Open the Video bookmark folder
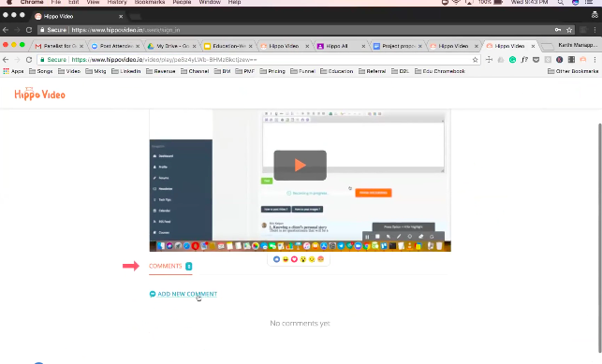This screenshot has width=602, height=364. click(x=69, y=71)
